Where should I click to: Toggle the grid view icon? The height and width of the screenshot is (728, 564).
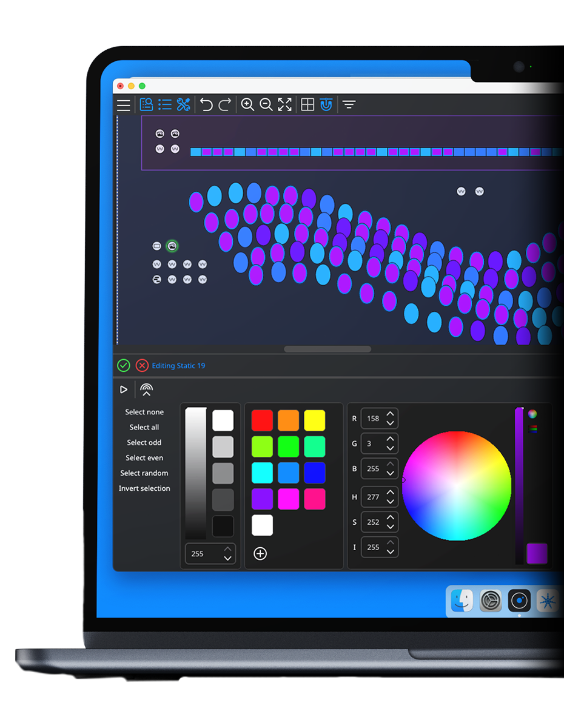click(x=307, y=105)
